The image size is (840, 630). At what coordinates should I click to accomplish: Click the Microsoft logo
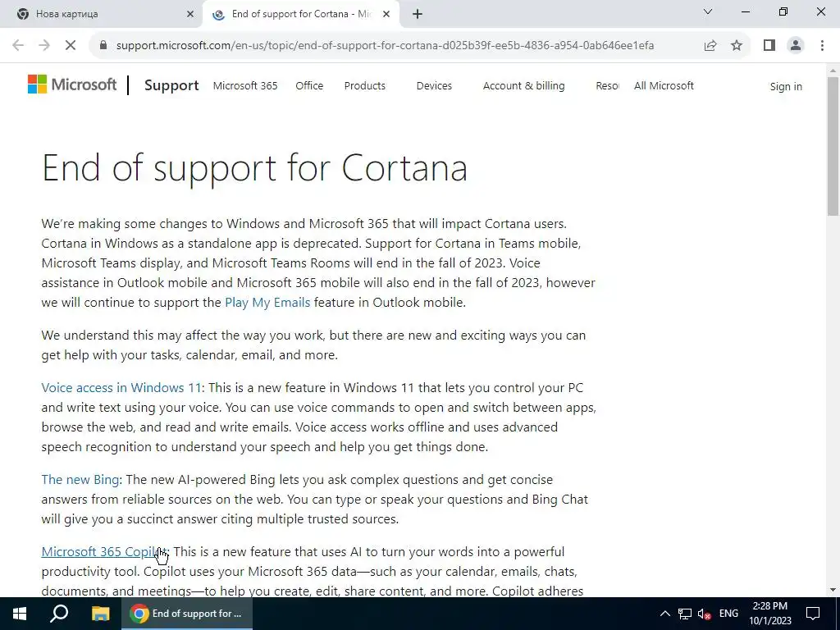[72, 84]
